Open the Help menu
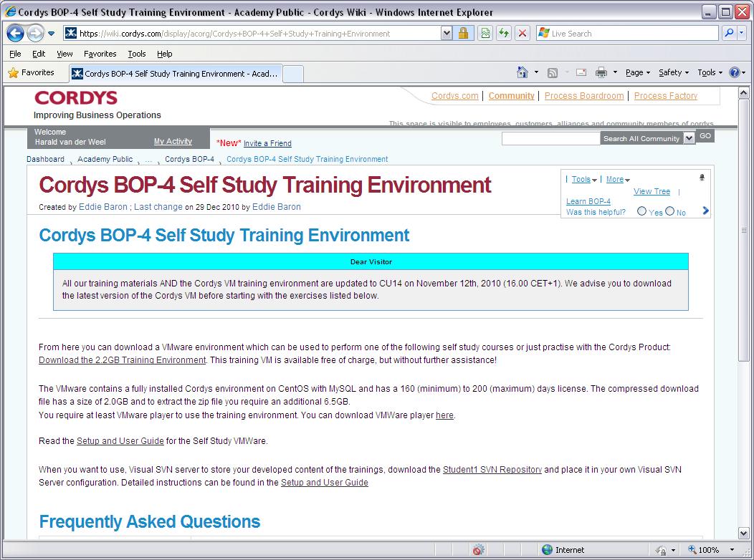 click(164, 54)
